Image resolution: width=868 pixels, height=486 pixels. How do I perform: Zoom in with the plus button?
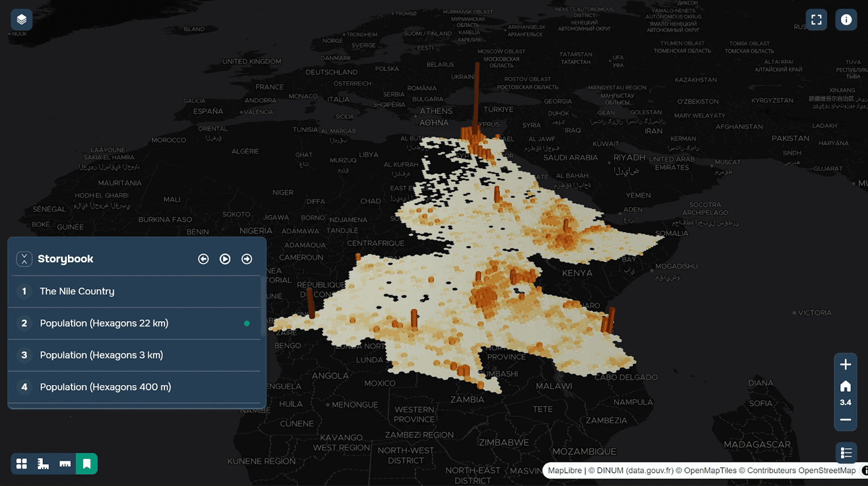pyautogui.click(x=845, y=364)
